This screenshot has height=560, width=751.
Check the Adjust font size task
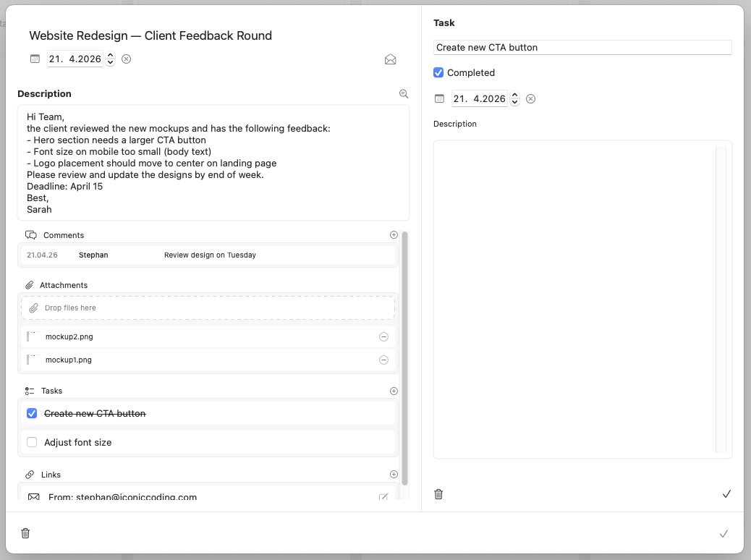tap(32, 443)
